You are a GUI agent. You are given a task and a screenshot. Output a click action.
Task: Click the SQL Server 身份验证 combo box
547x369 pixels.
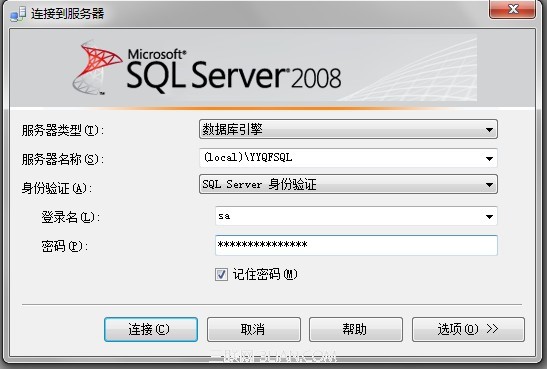[x=348, y=184]
